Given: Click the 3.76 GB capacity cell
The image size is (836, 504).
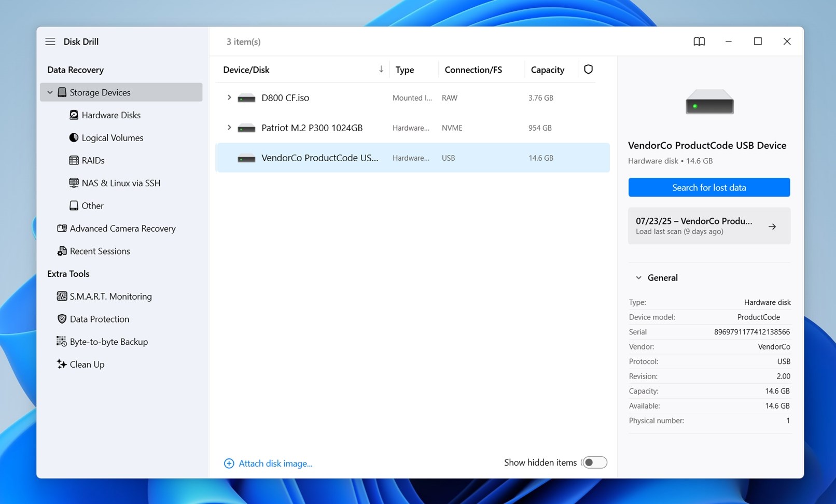Looking at the screenshot, I should click(x=540, y=98).
